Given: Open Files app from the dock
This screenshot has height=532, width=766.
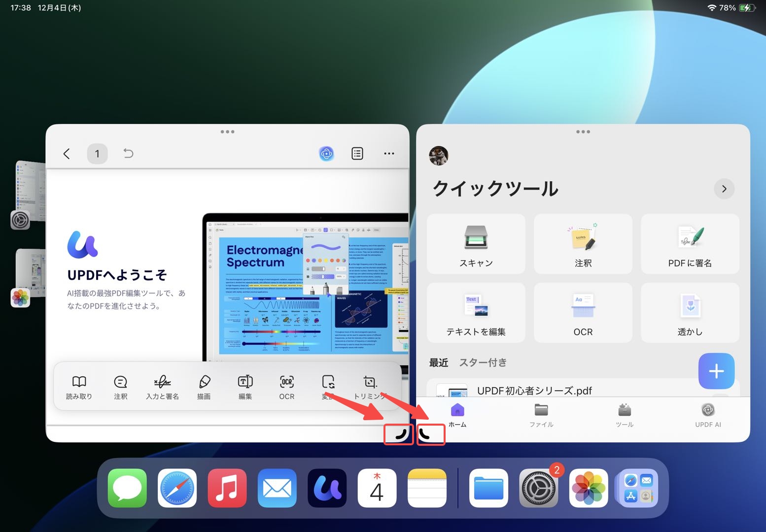Looking at the screenshot, I should (488, 488).
